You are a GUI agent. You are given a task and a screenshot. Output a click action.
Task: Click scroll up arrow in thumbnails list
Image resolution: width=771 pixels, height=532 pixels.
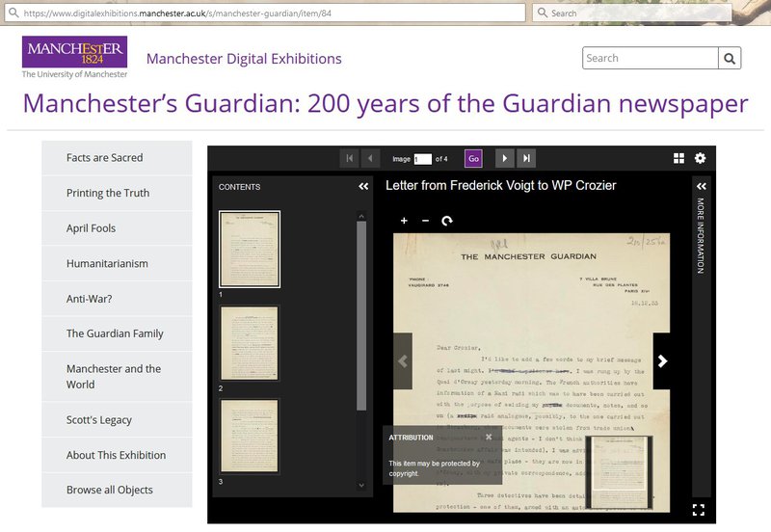click(x=361, y=216)
